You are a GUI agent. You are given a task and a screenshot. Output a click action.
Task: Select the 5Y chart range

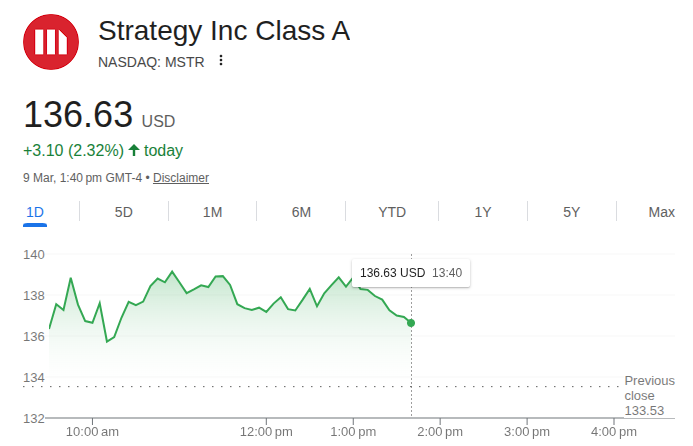(571, 212)
